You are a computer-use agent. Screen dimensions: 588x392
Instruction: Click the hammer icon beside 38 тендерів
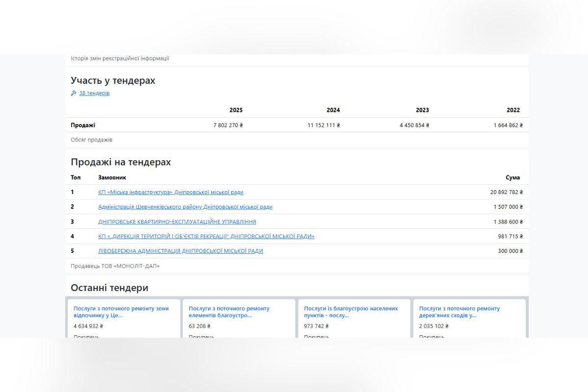[73, 93]
